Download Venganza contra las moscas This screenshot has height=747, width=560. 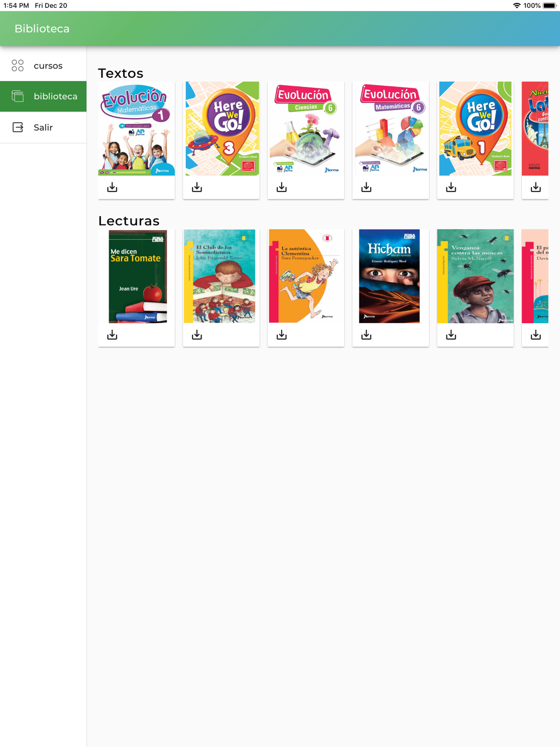451,335
